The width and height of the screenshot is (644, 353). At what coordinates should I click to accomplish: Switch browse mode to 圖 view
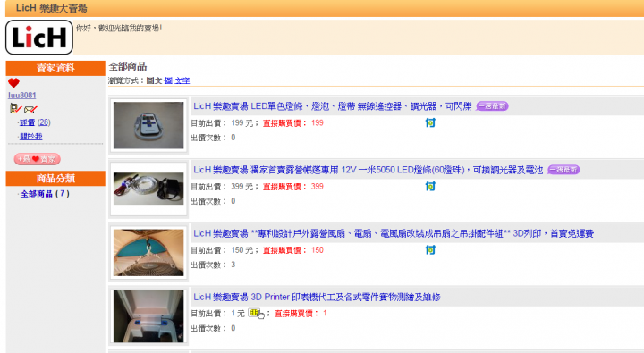[x=168, y=80]
